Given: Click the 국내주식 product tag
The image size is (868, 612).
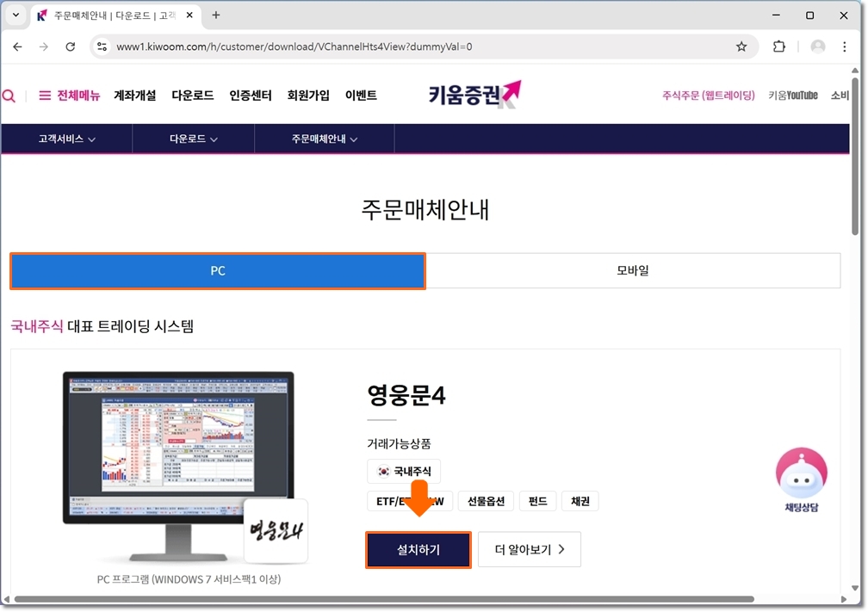Looking at the screenshot, I should (404, 472).
